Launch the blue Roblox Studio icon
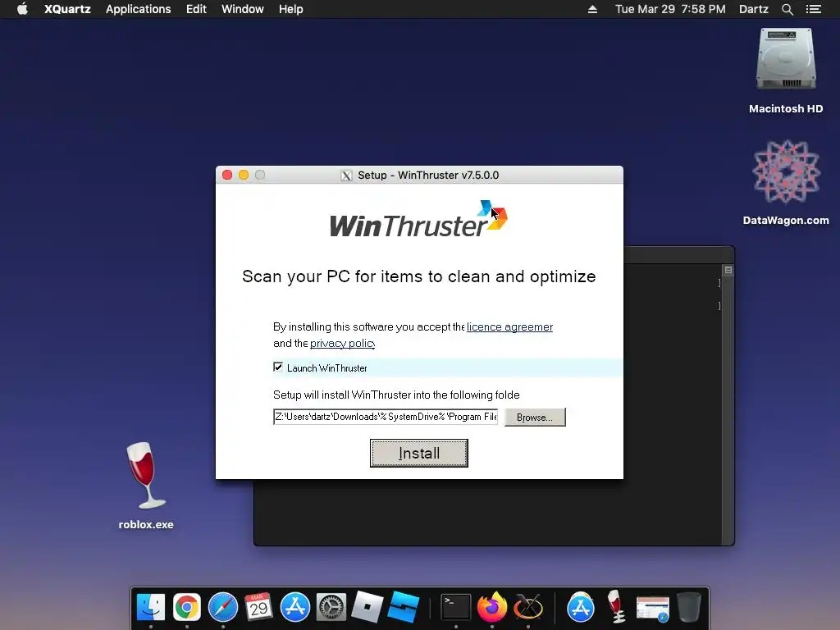The image size is (840, 630). (x=404, y=607)
